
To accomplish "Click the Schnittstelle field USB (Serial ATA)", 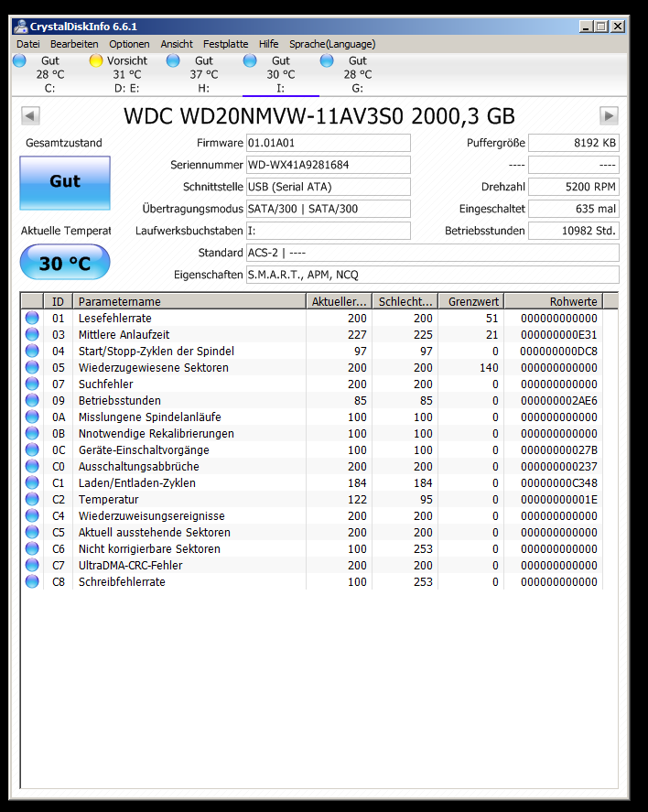I will click(329, 187).
